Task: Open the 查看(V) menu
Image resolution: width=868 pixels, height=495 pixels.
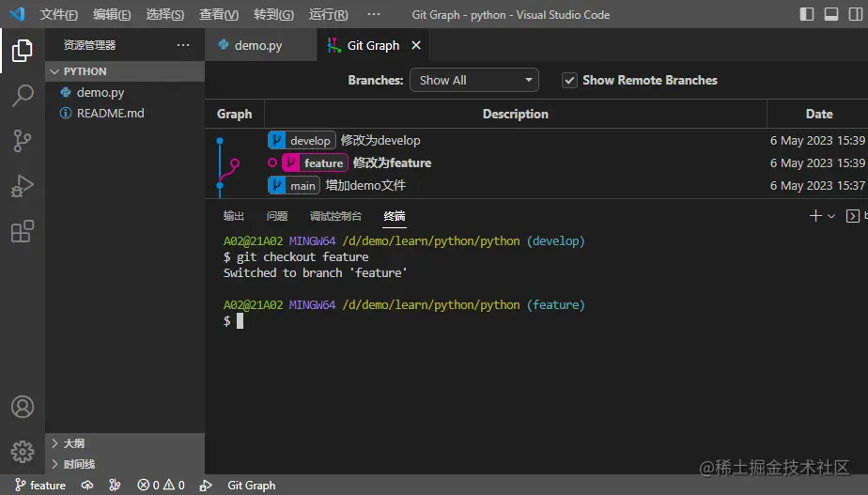Action: pyautogui.click(x=219, y=14)
